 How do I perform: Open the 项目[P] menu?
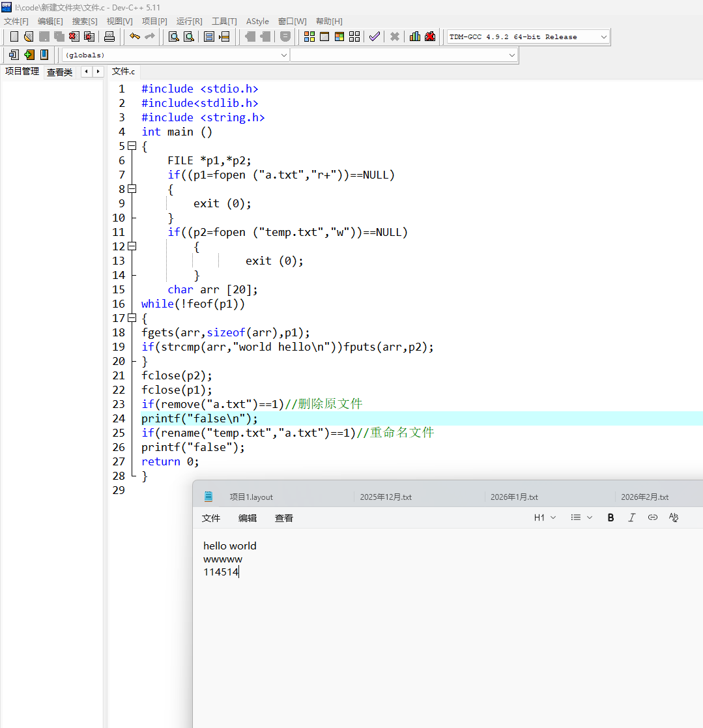[x=154, y=22]
